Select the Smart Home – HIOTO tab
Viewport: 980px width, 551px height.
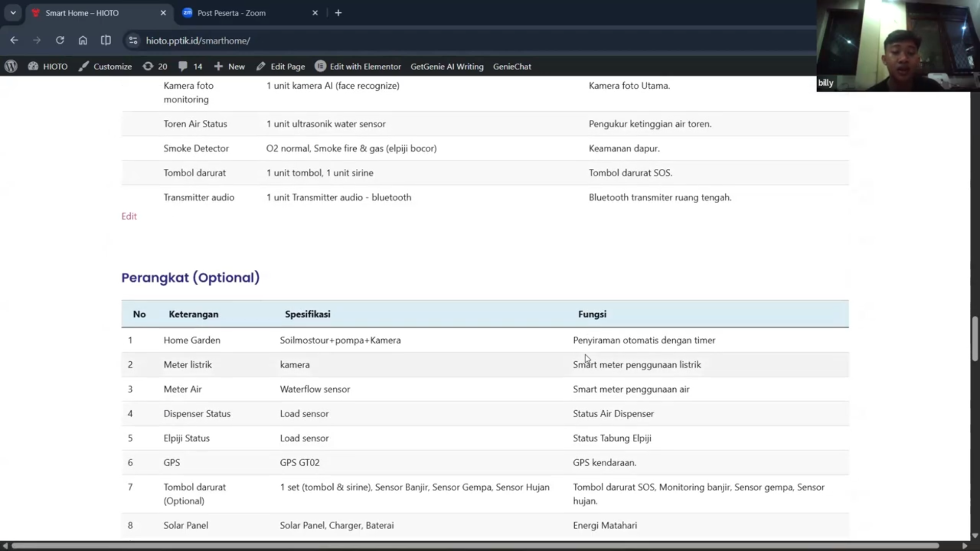82,13
